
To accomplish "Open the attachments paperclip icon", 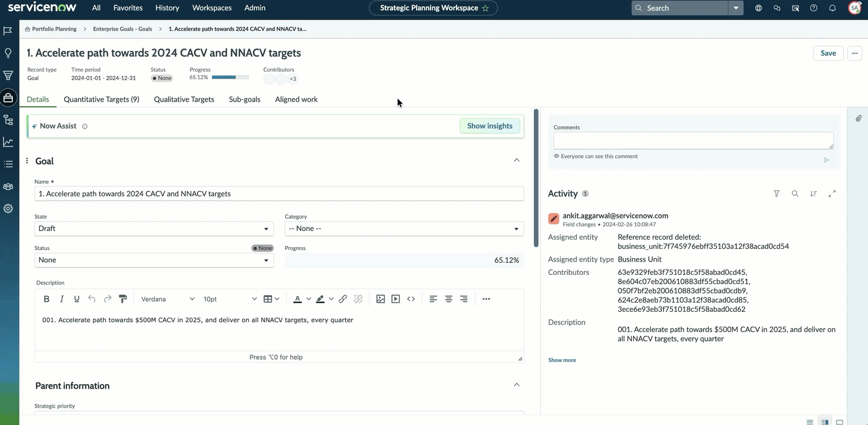I will [x=859, y=118].
